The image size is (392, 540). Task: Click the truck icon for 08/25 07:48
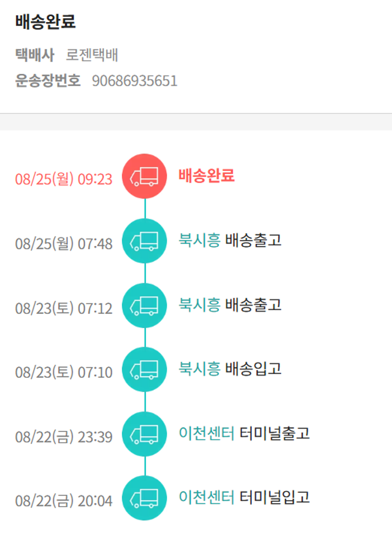click(144, 241)
